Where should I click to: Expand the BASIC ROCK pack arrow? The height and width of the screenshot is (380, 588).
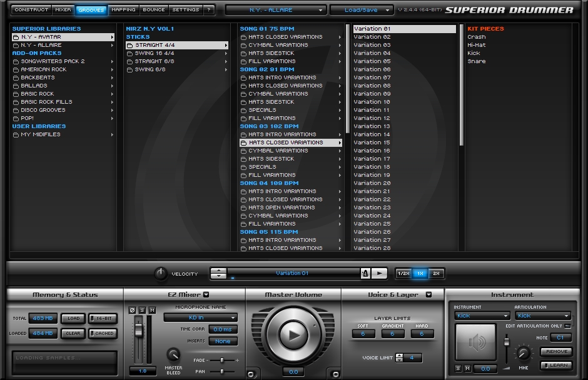(112, 94)
